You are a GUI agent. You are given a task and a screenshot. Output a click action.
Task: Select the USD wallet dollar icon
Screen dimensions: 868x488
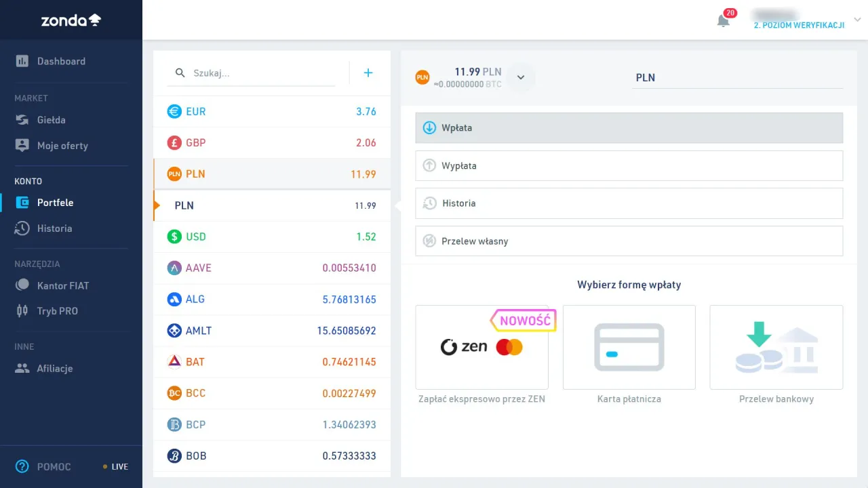(174, 237)
